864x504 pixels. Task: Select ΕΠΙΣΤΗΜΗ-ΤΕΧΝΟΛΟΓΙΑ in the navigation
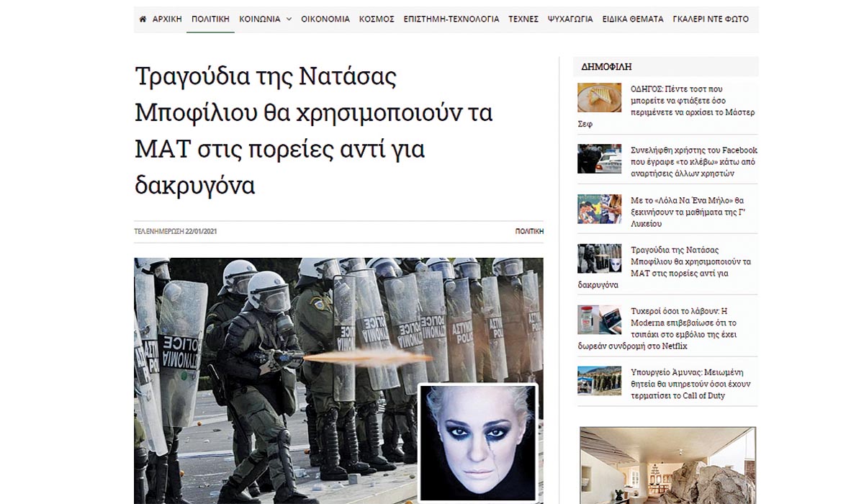point(451,19)
